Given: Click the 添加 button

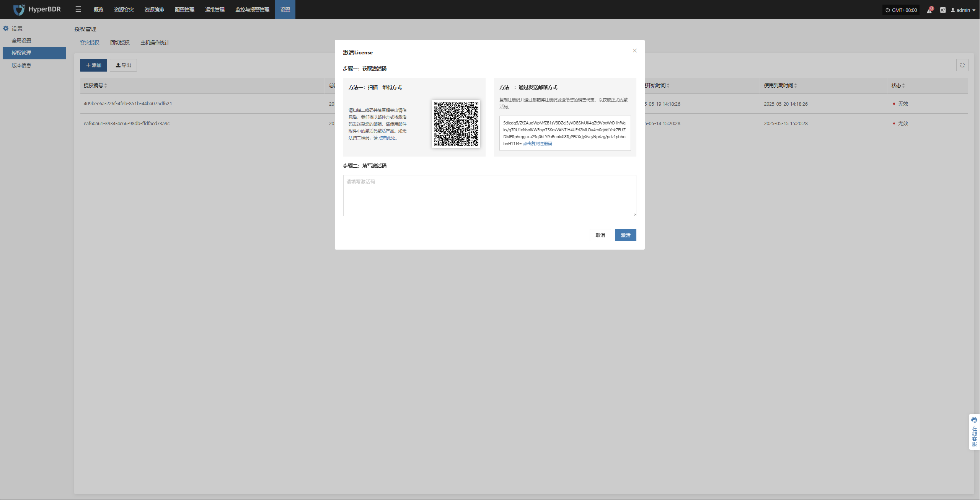Looking at the screenshot, I should (x=93, y=65).
